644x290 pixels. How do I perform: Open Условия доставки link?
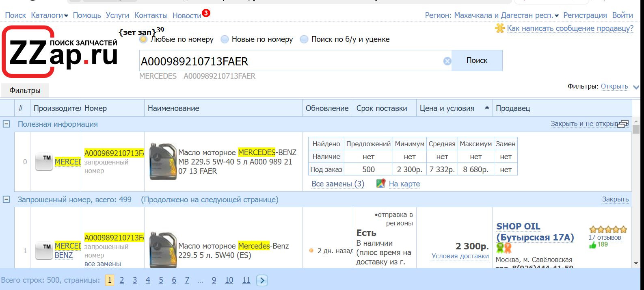click(x=460, y=256)
